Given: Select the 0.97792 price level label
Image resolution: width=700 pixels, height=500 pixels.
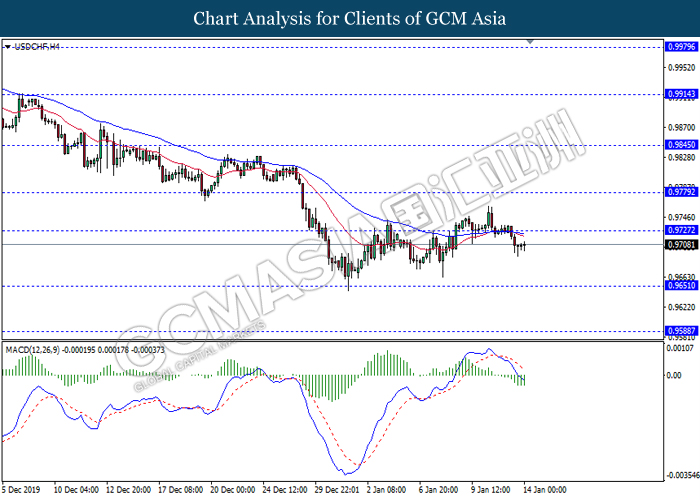Looking at the screenshot, I should pyautogui.click(x=681, y=192).
